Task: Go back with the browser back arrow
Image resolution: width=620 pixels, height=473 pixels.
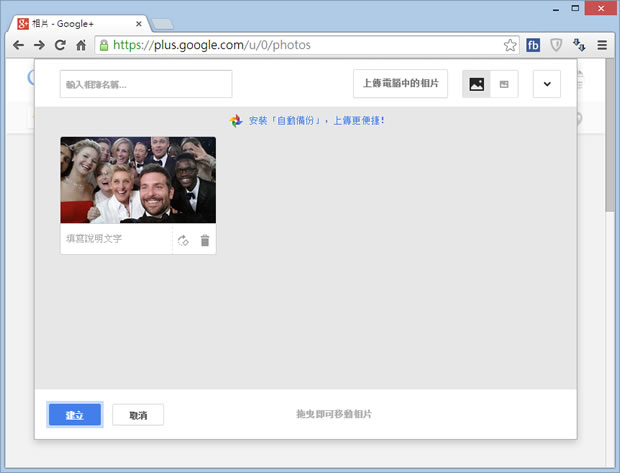Action: (x=18, y=45)
